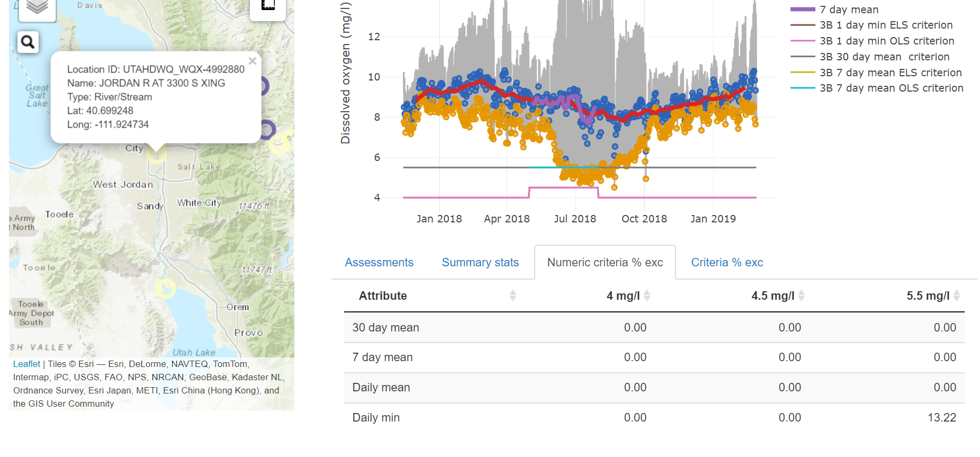Toggle 3B 1 day min ELS criterion trace
980x457 pixels.
coord(885,25)
